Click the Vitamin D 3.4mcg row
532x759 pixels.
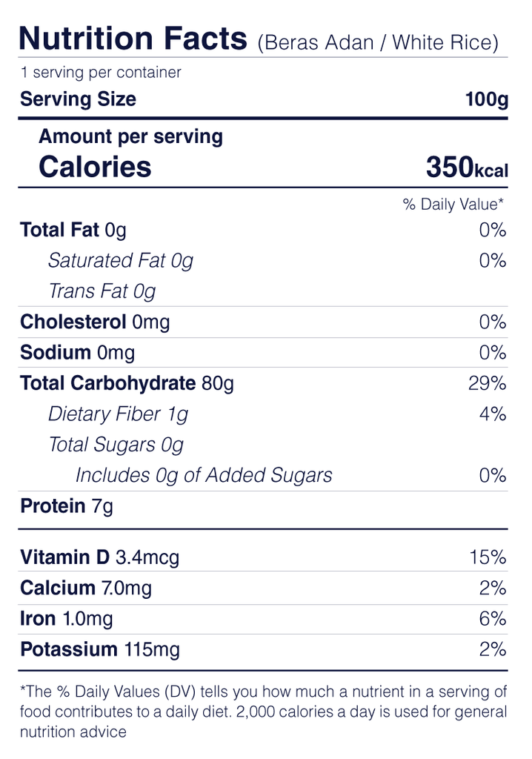[x=99, y=557]
